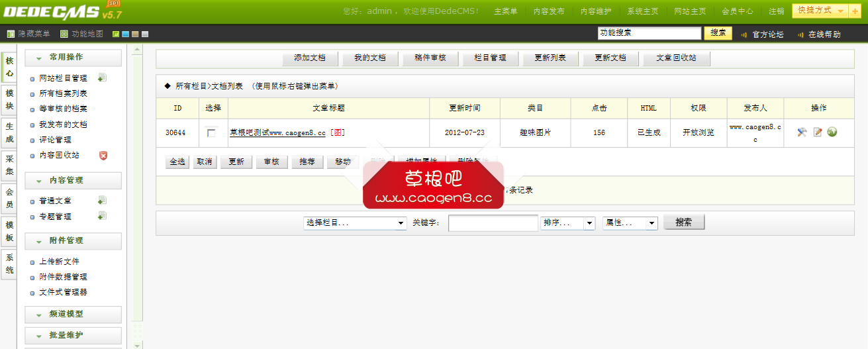The width and height of the screenshot is (868, 349).
Task: Click the 功能搜索 input field
Action: tap(649, 33)
